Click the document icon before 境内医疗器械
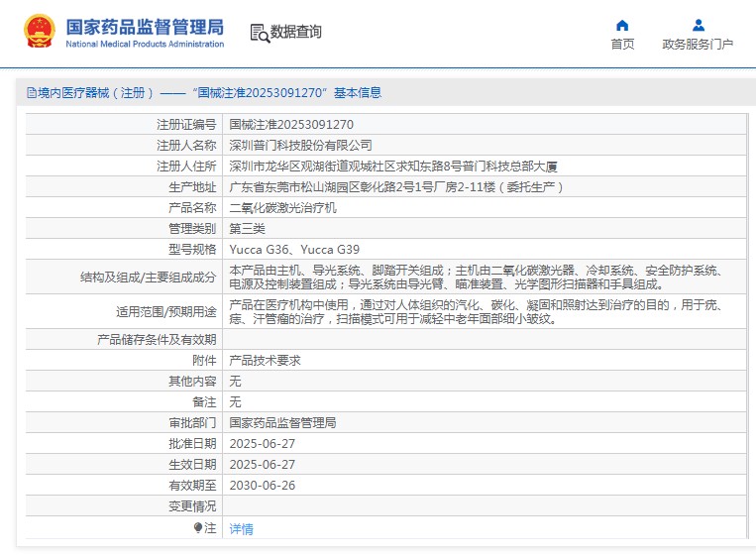The width and height of the screenshot is (756, 558). tap(32, 92)
